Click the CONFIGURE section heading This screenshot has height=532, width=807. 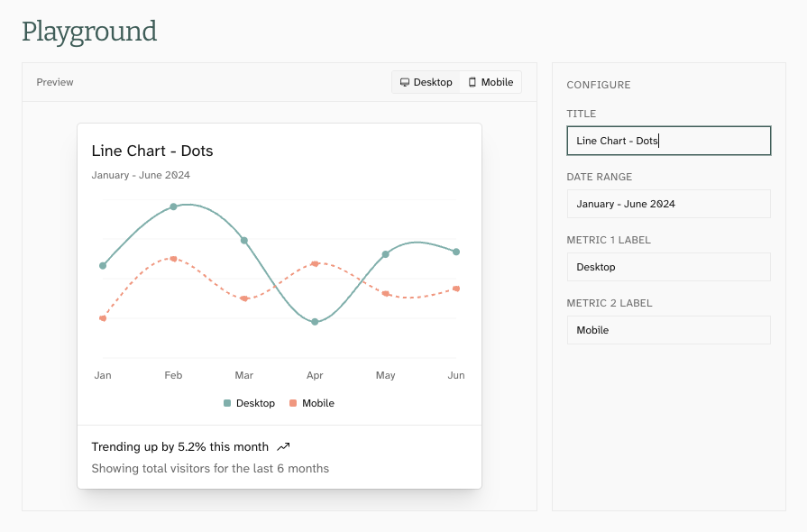coord(599,85)
